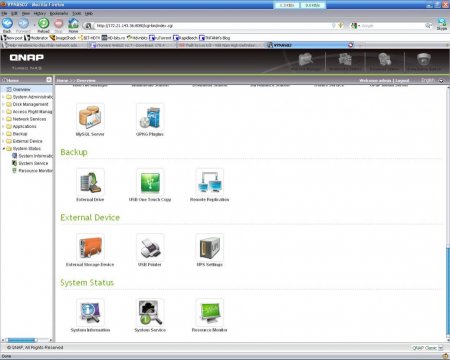
Task: Select the Overview item in sidebar
Action: (21, 89)
